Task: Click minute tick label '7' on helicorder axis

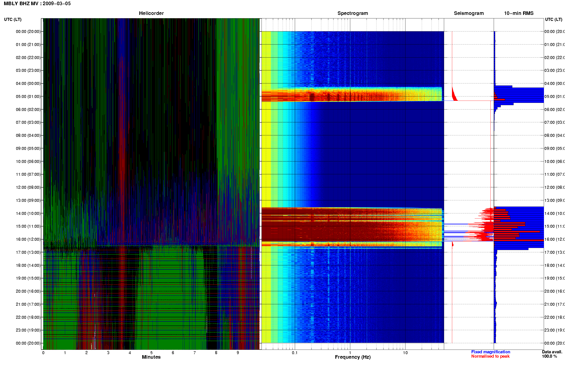Action: click(195, 353)
